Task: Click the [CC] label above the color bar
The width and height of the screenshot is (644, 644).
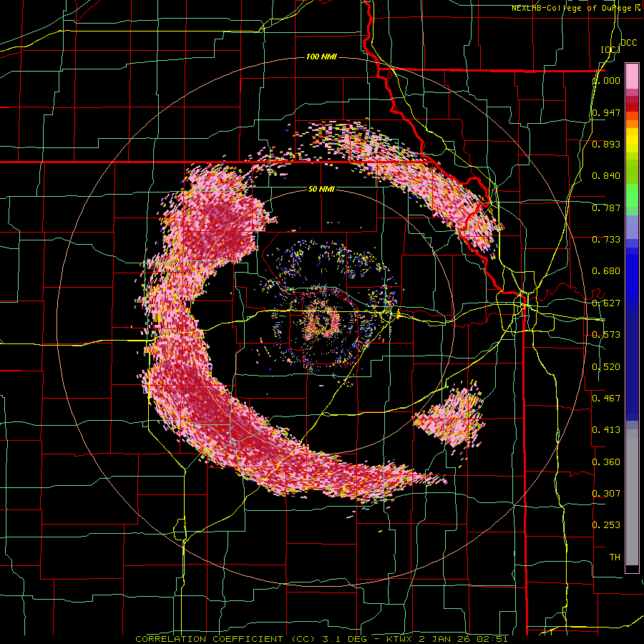Action: (x=610, y=49)
